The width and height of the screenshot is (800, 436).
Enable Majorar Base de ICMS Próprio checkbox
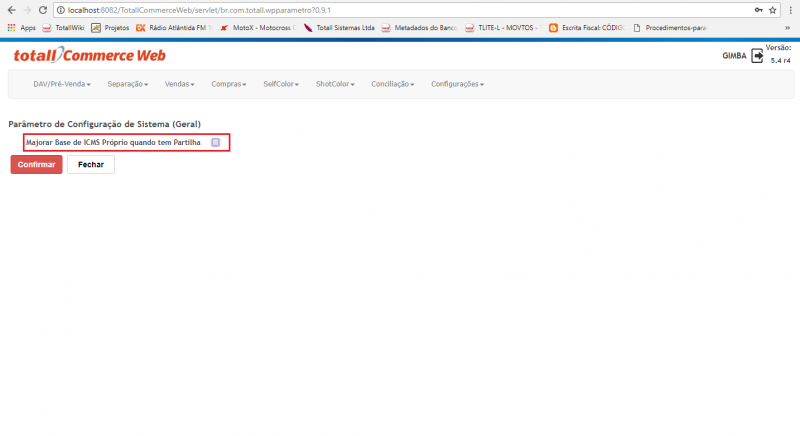tap(215, 143)
